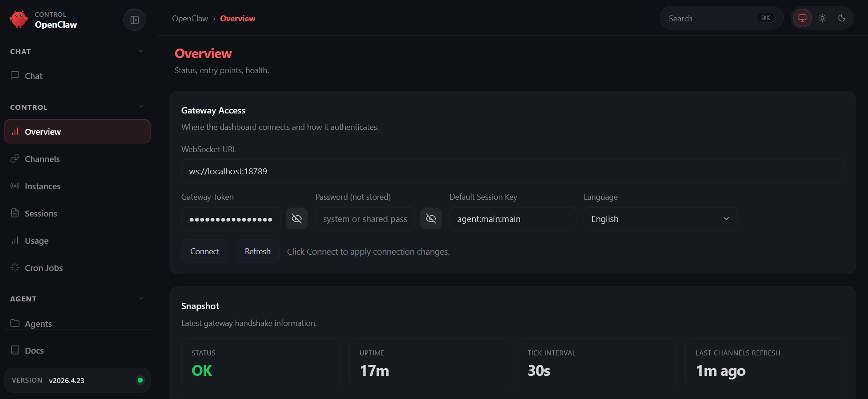The height and width of the screenshot is (399, 868).
Task: Open the Usage page
Action: [x=77, y=241]
